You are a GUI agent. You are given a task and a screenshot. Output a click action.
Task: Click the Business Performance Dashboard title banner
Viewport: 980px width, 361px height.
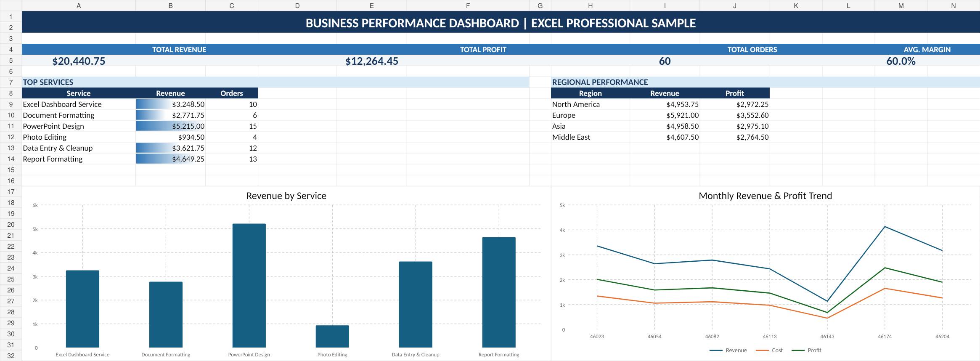coord(501,22)
